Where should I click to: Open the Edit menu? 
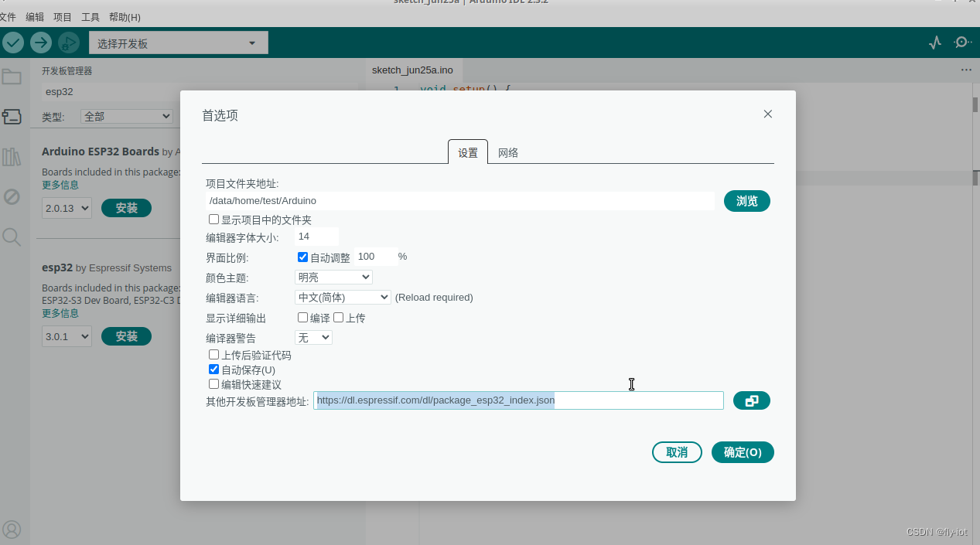(35, 17)
